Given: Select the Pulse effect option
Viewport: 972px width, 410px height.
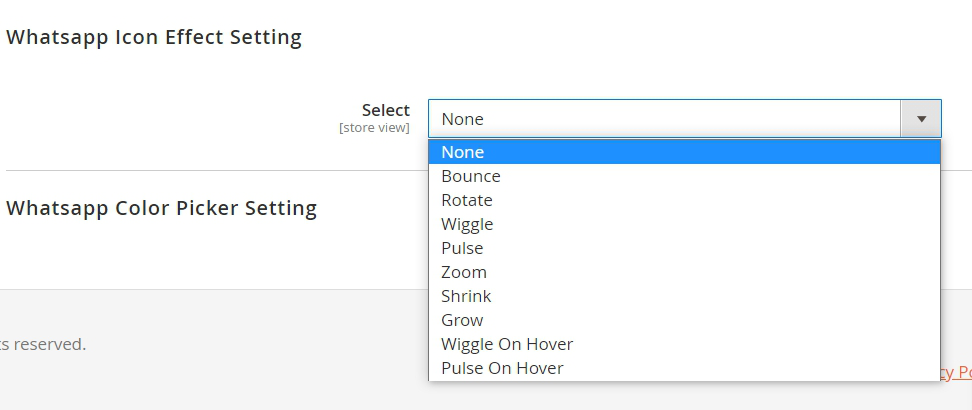Looking at the screenshot, I should (462, 248).
